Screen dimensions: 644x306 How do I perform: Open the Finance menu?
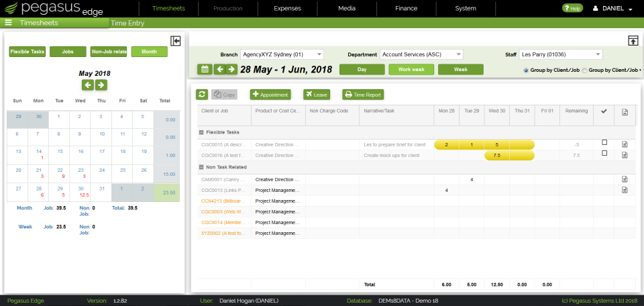click(407, 8)
